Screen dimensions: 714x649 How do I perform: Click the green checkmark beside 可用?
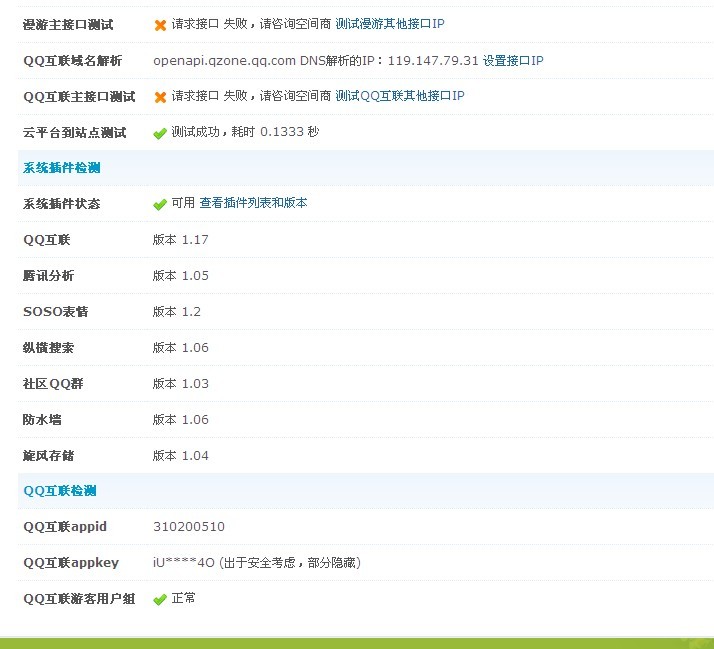(160, 204)
